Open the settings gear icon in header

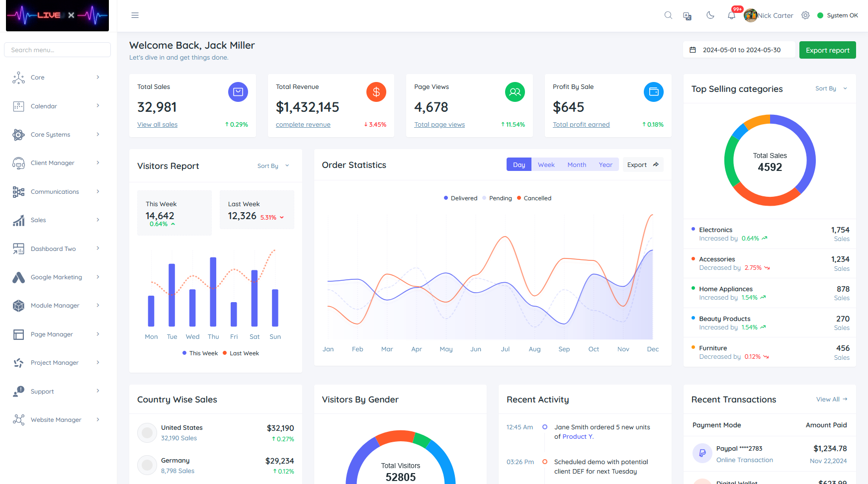click(805, 15)
